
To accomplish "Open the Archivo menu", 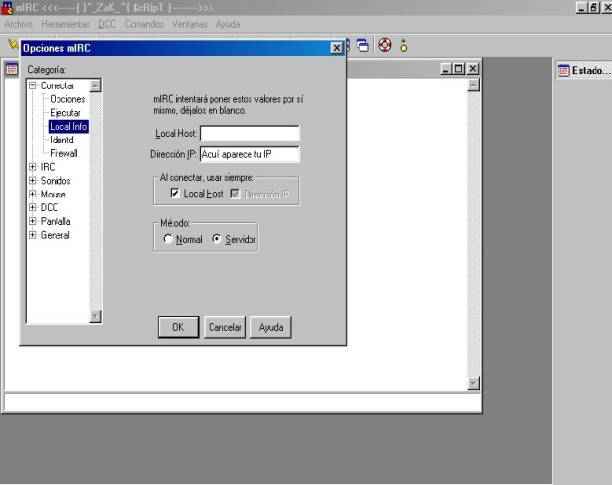I will click(x=18, y=24).
